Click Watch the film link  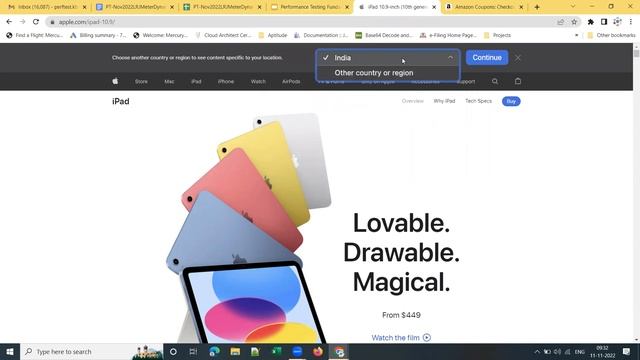point(401,338)
